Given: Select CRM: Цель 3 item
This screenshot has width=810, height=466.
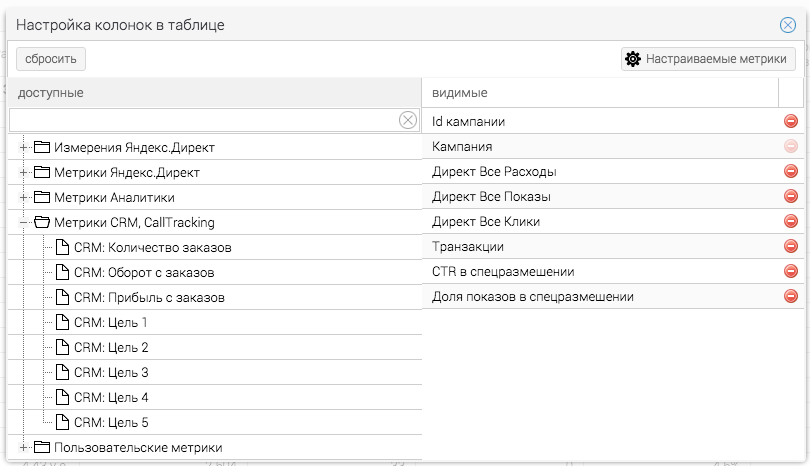Looking at the screenshot, I should 111,372.
